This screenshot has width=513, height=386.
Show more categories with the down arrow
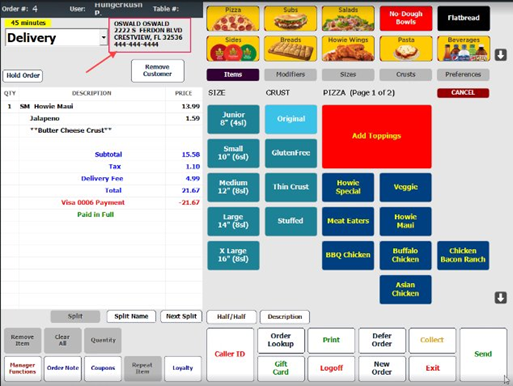pos(501,55)
